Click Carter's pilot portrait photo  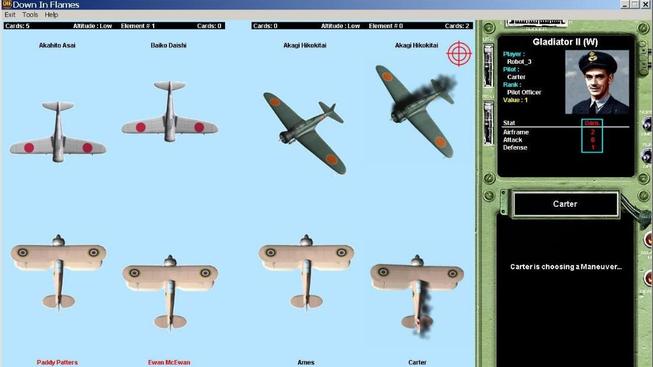coord(597,82)
